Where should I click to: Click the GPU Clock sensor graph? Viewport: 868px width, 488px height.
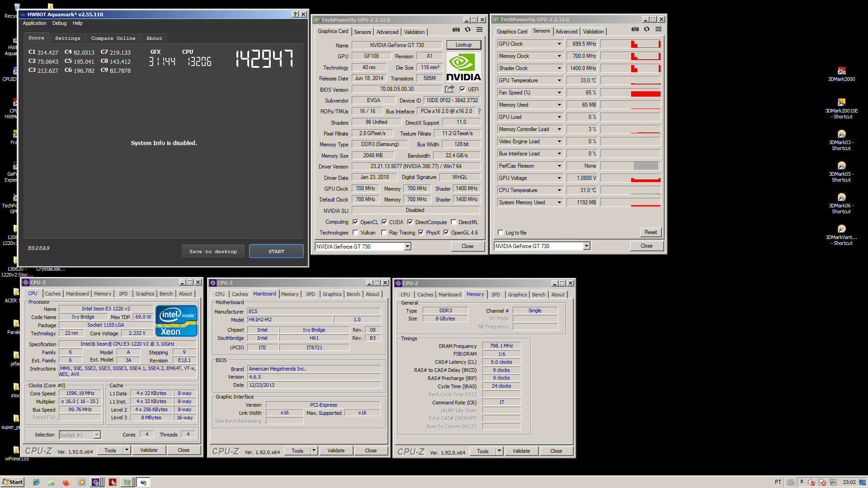click(630, 44)
